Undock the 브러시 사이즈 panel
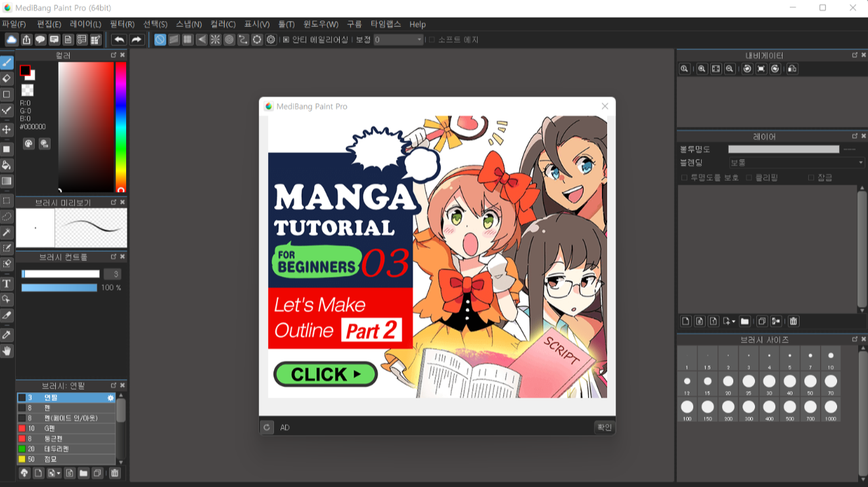The width and height of the screenshot is (868, 487). pyautogui.click(x=854, y=339)
